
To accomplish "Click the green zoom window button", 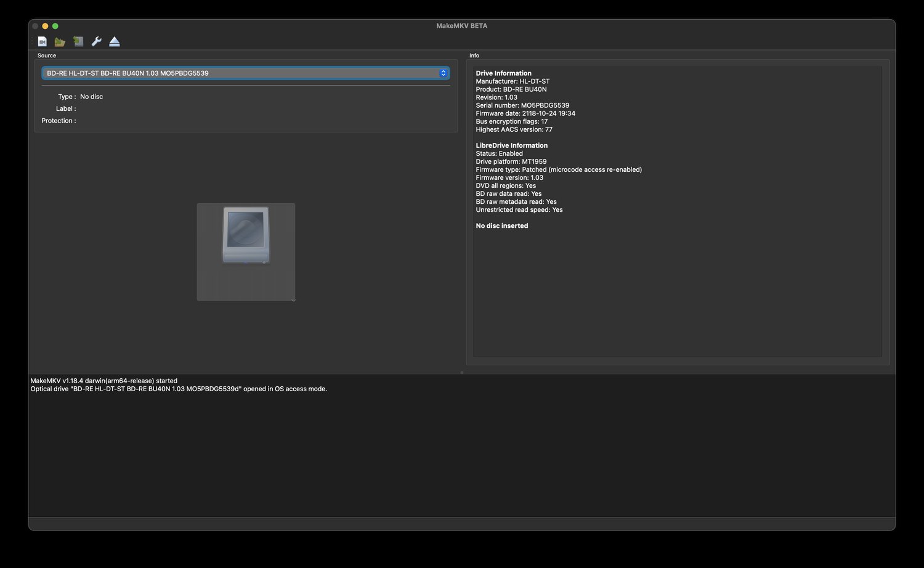I will coord(55,26).
